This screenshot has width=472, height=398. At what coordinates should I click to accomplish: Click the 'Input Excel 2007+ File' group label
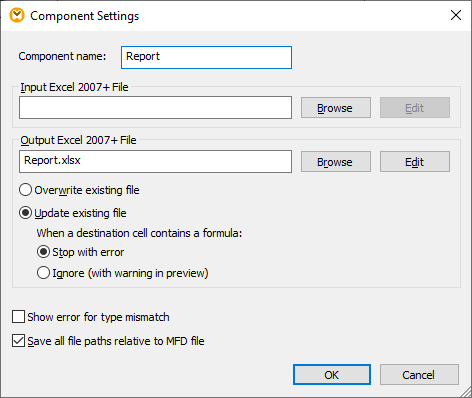74,87
